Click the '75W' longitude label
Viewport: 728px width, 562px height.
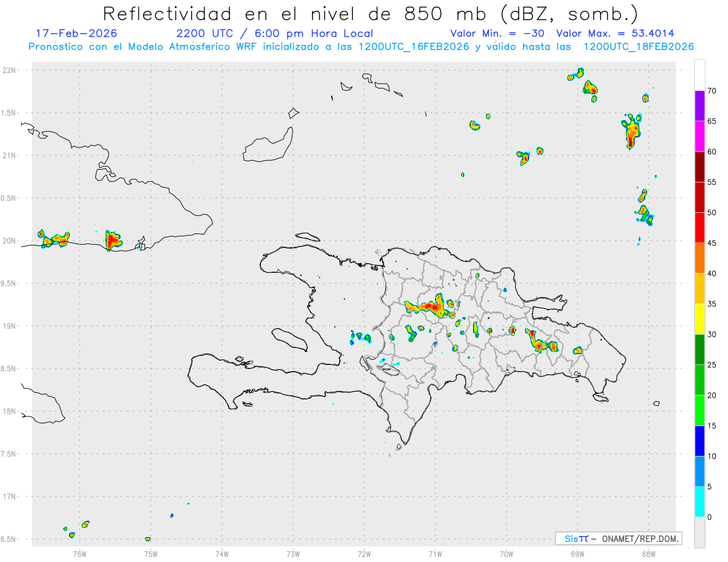coord(151,554)
